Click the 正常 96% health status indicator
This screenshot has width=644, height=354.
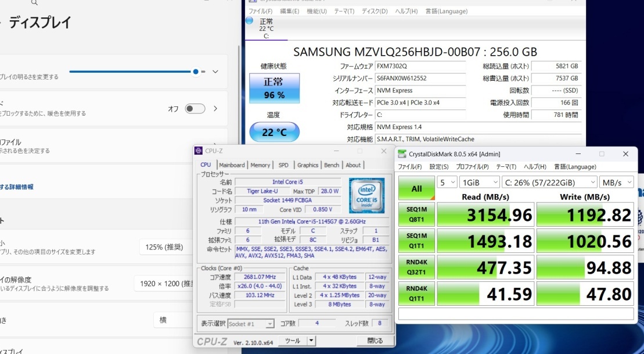click(274, 89)
